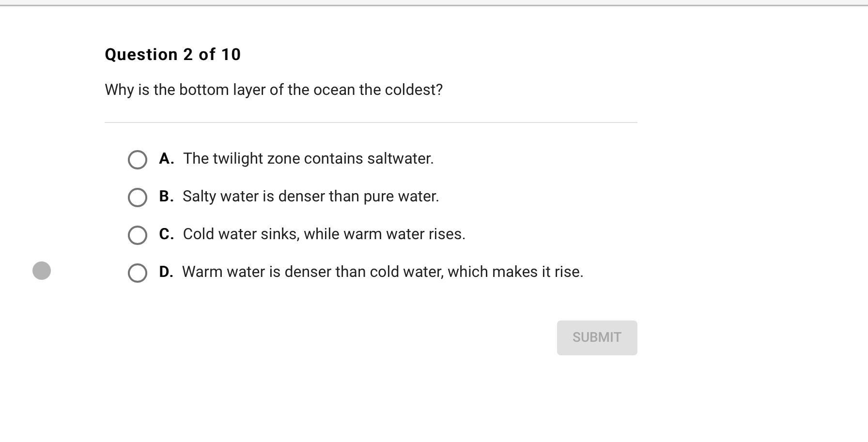
Task: Click the number "10" in the heading
Action: [x=231, y=55]
